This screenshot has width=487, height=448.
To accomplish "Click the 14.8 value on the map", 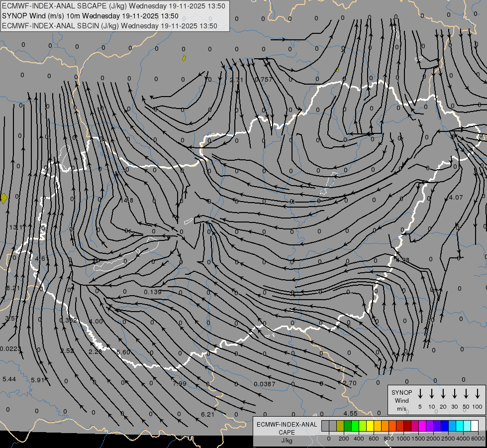I will (127, 201).
